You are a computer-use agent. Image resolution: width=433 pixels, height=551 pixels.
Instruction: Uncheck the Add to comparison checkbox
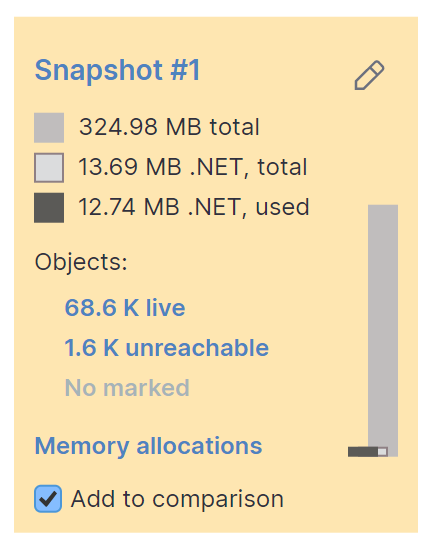[x=48, y=499]
